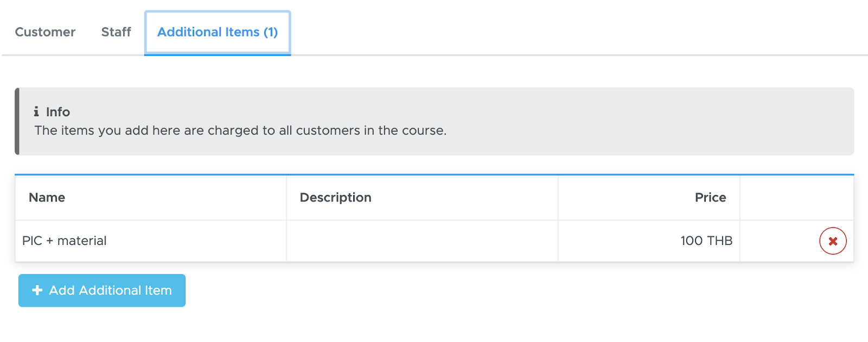Click the info "i" icon
Viewport: 868px width, 342px height.
36,111
